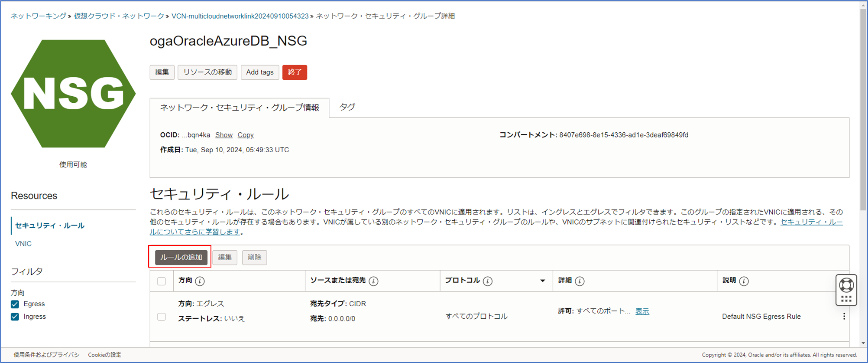Select the ネットワーク・セキュリティ・グループ情報 tab
Screen dimensions: 868x363
240,108
